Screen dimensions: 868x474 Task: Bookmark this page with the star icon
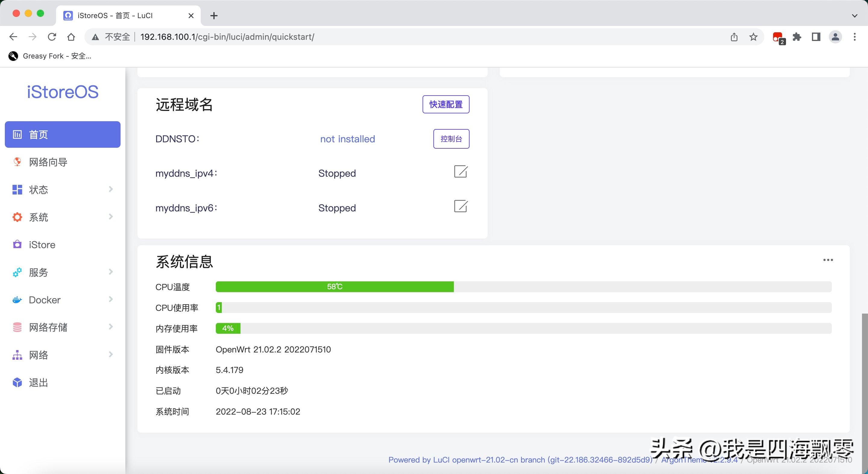click(x=753, y=37)
